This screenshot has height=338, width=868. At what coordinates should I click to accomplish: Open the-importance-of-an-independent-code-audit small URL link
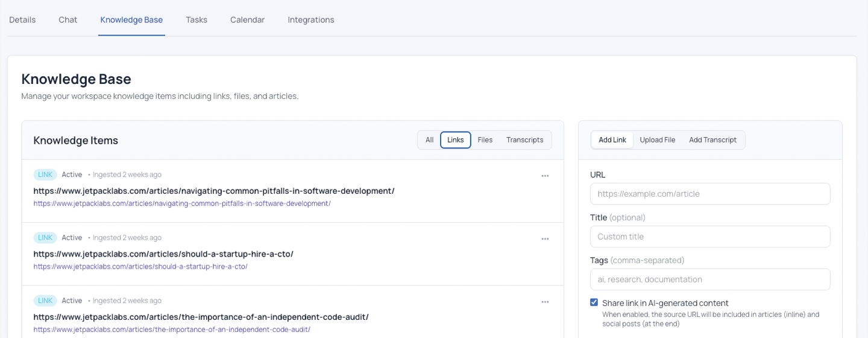click(172, 330)
